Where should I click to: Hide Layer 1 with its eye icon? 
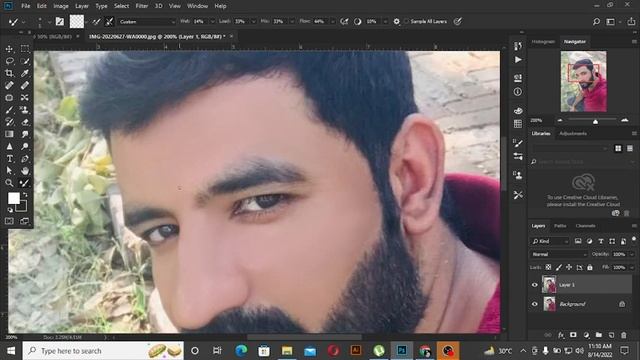[x=535, y=285]
